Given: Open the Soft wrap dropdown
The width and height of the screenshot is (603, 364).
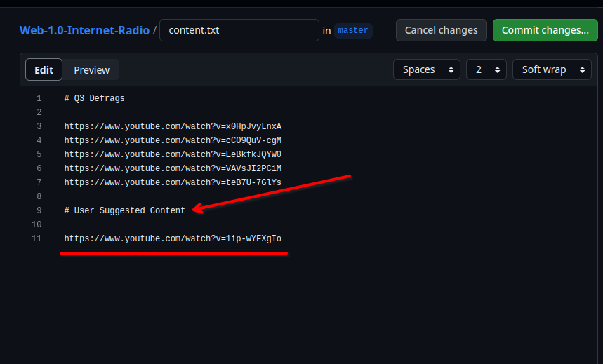Looking at the screenshot, I should click(x=552, y=69).
